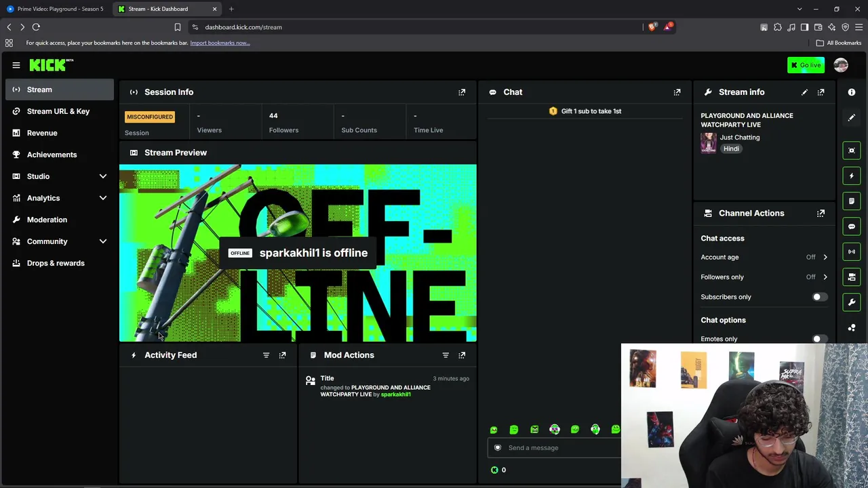This screenshot has width=868, height=488.
Task: Pop out the Session Info panel
Action: click(462, 92)
